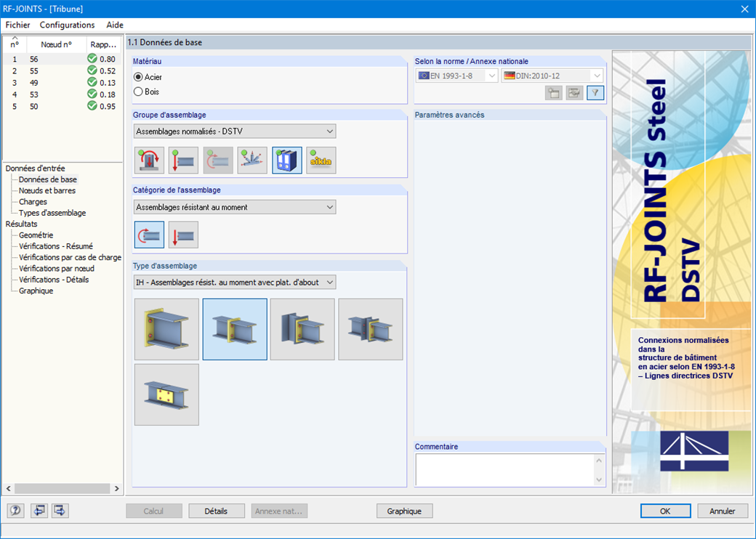Screen dimensions: 756x539
Task: Click green check status for node 50
Action: tap(92, 106)
